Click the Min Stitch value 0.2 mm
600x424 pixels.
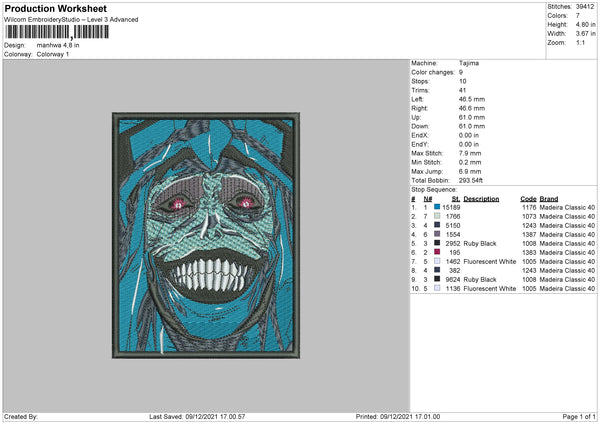[x=470, y=162]
